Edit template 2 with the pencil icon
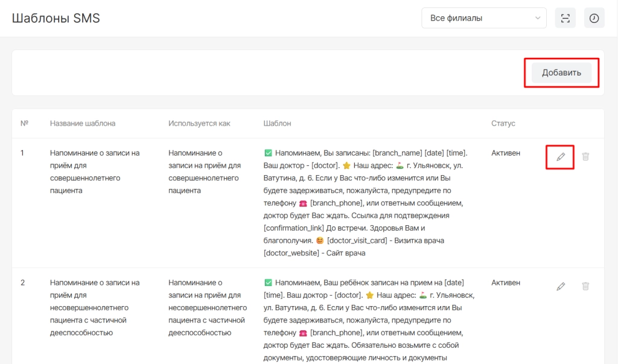The image size is (618, 364). pyautogui.click(x=561, y=286)
